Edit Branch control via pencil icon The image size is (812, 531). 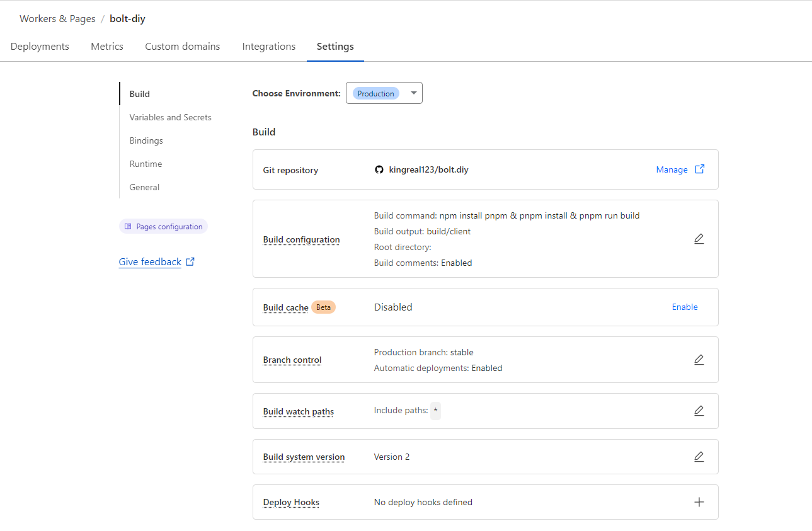(699, 360)
